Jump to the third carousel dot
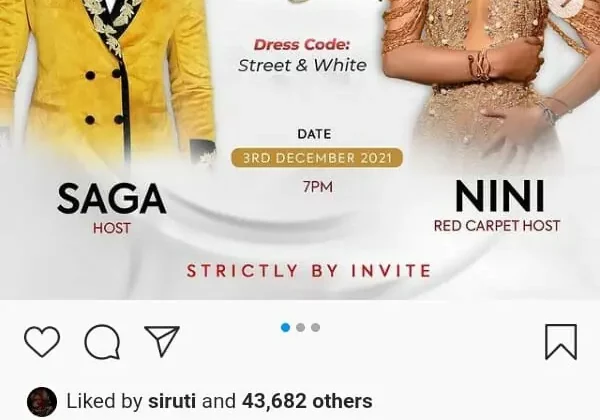The width and height of the screenshot is (600, 420). (x=316, y=327)
